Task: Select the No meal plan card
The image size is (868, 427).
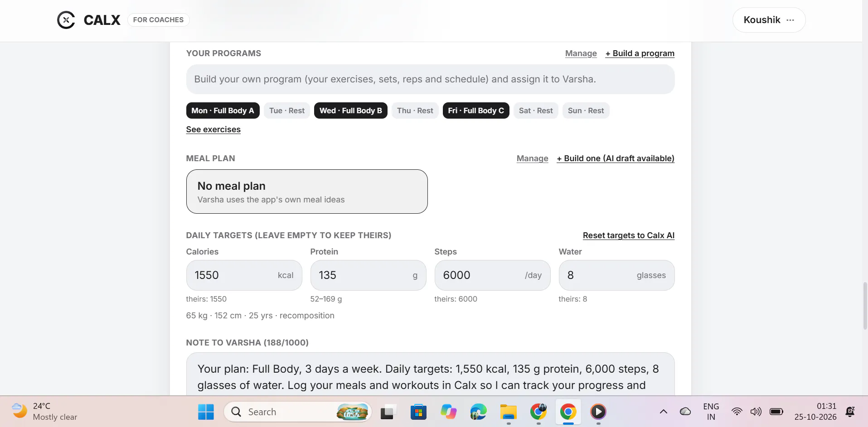Action: click(x=307, y=192)
